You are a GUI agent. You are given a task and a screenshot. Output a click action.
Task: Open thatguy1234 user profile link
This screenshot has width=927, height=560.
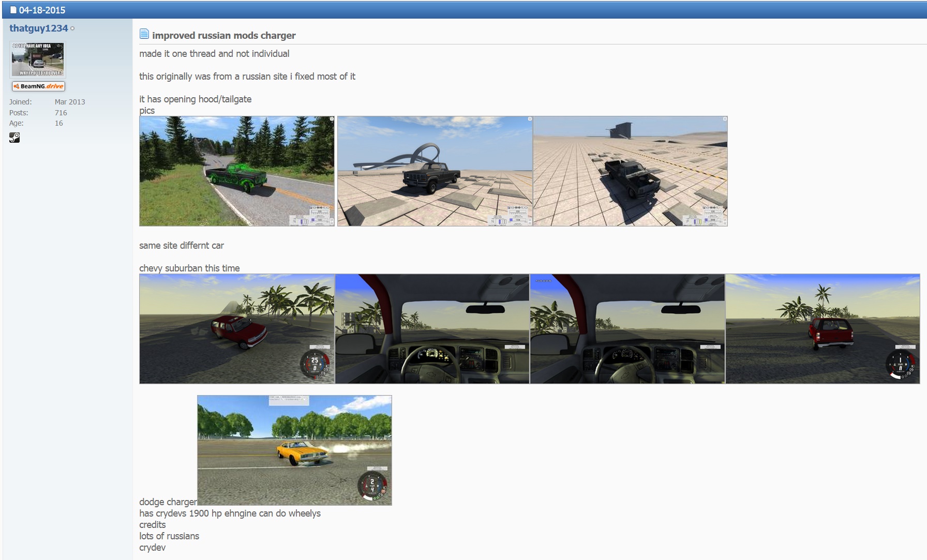coord(39,28)
